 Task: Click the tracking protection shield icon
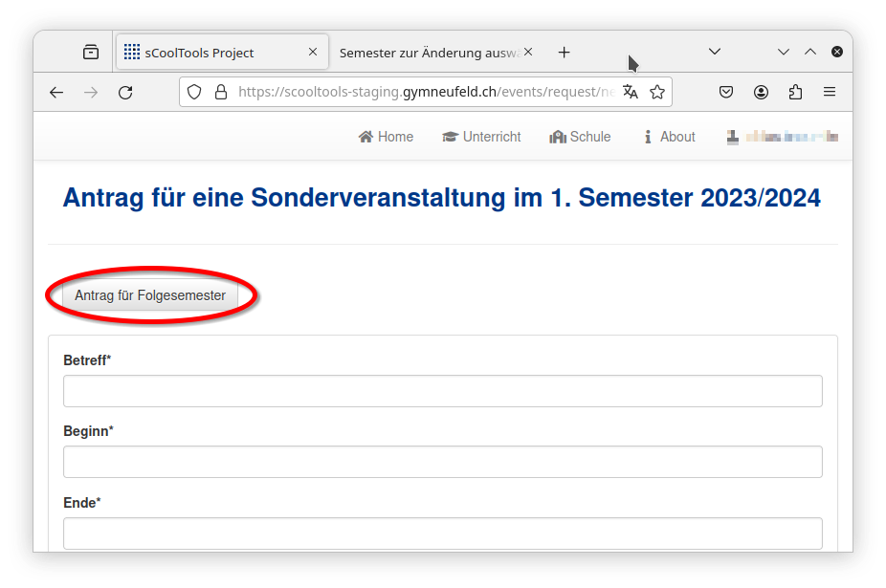(x=194, y=93)
